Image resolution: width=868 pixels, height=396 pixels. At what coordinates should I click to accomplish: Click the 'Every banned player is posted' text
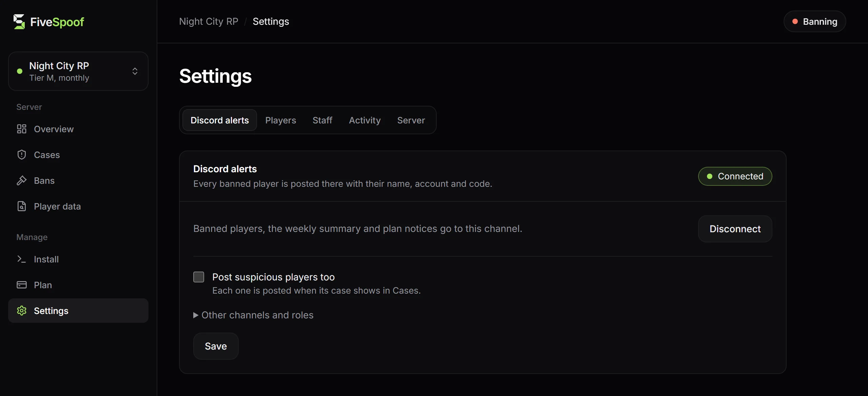tap(343, 183)
